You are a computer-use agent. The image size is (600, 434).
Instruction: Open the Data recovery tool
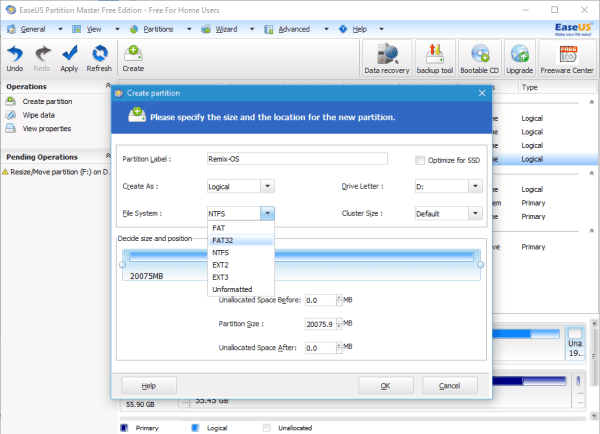387,58
